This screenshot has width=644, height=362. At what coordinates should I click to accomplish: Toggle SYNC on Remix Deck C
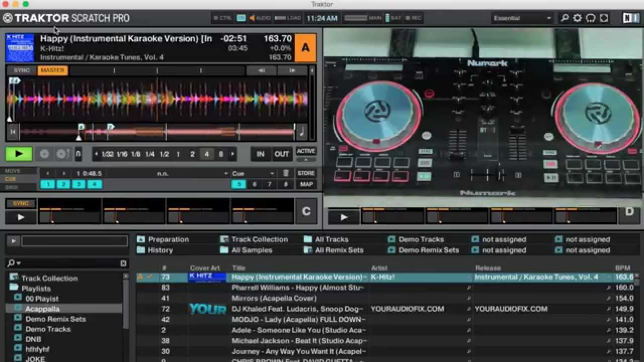tap(21, 204)
